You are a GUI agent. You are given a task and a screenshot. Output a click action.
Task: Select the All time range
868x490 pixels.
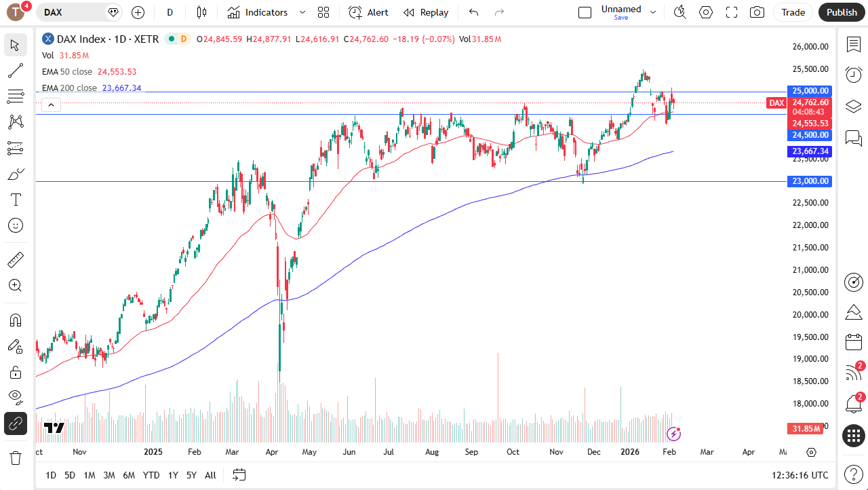point(210,475)
